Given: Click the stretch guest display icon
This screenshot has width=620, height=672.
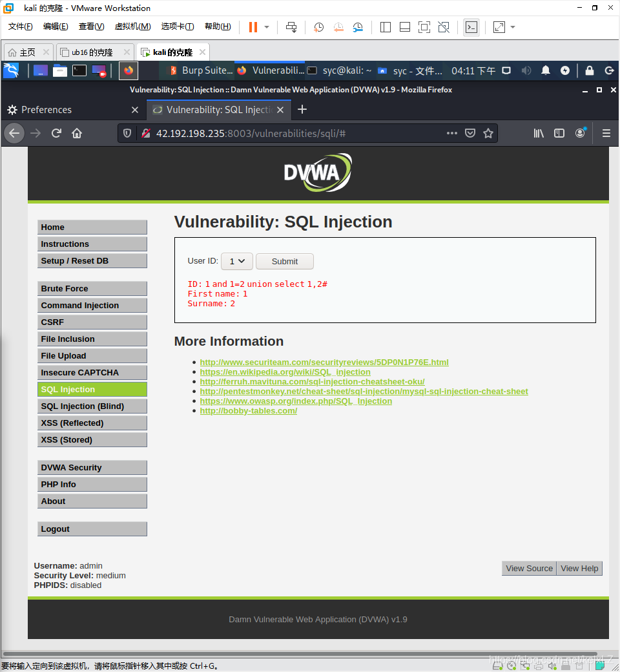Looking at the screenshot, I should (499, 27).
